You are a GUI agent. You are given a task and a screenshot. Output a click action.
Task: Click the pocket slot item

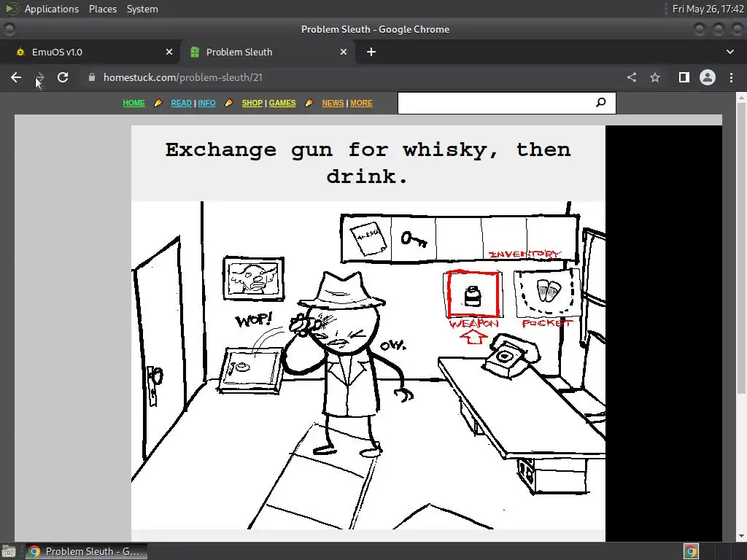(549, 290)
